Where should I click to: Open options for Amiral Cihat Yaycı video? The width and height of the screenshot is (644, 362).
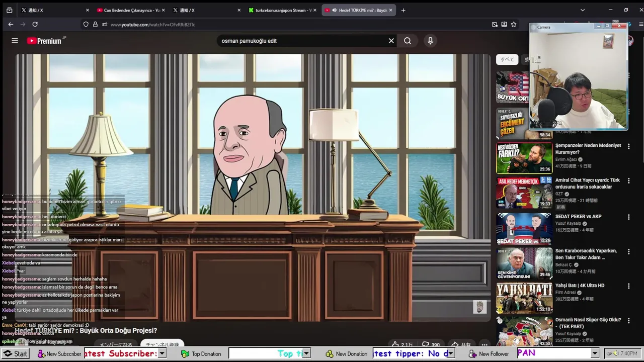pyautogui.click(x=628, y=180)
